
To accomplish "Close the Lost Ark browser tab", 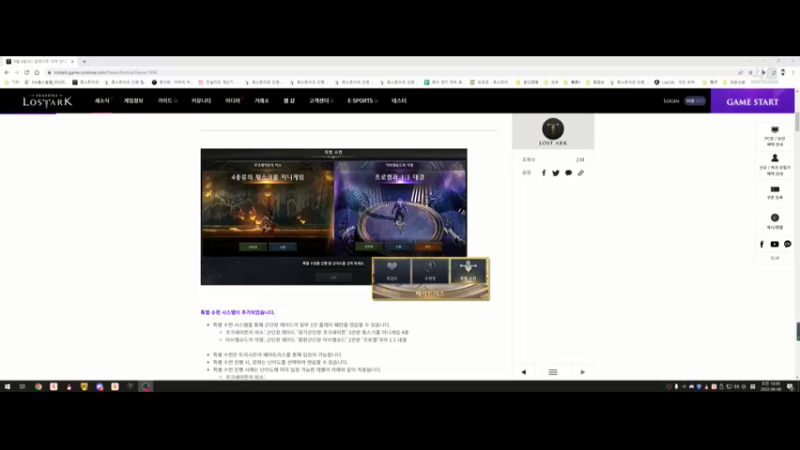I will [x=72, y=61].
